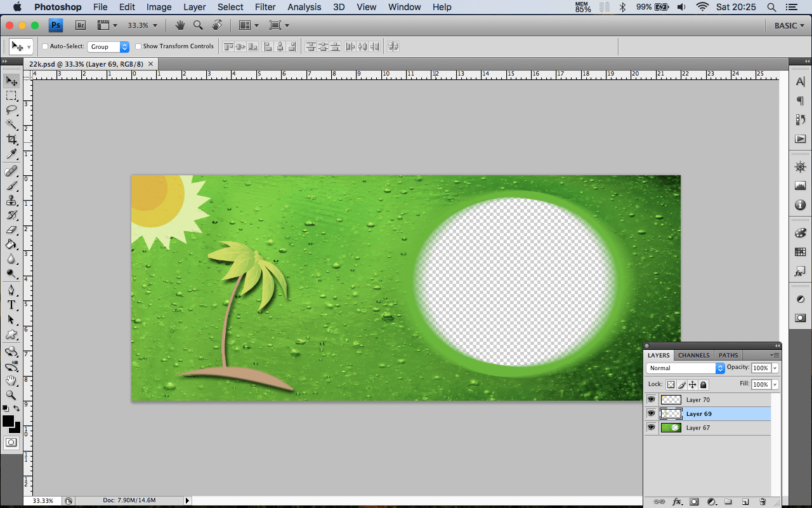Delete layer using trash icon
Viewport: 812px width, 508px height.
click(x=763, y=502)
